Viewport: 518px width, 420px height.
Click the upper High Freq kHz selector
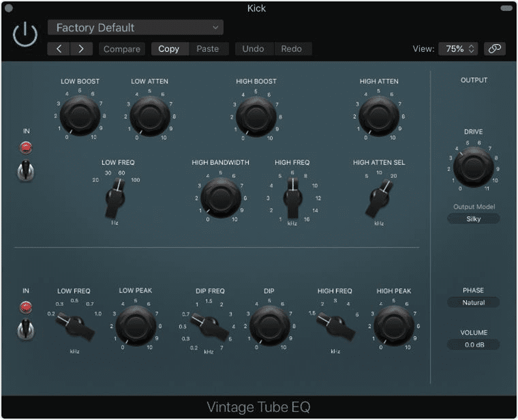pyautogui.click(x=292, y=198)
